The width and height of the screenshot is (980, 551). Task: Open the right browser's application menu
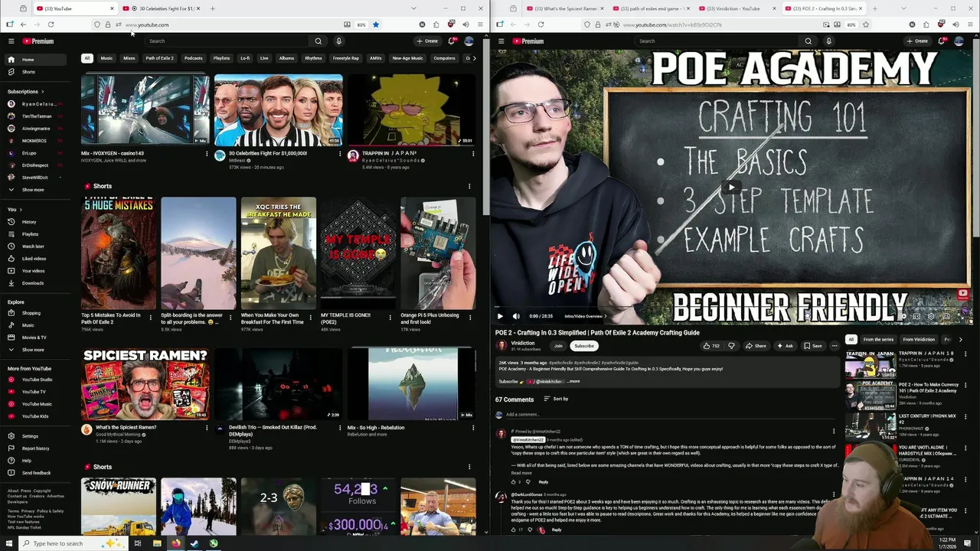[x=971, y=24]
